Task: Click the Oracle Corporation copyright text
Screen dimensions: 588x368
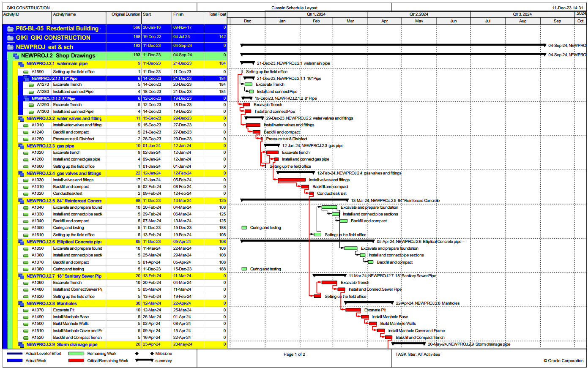Action: 563,361
